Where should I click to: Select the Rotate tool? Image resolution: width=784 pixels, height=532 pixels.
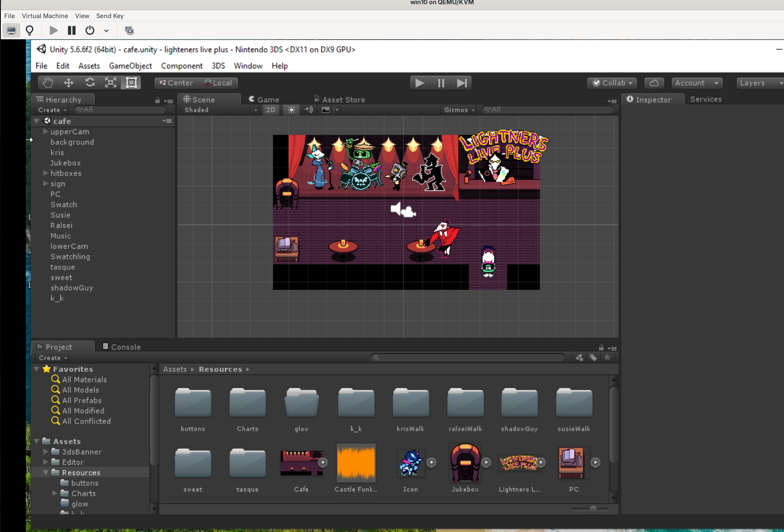pos(90,83)
